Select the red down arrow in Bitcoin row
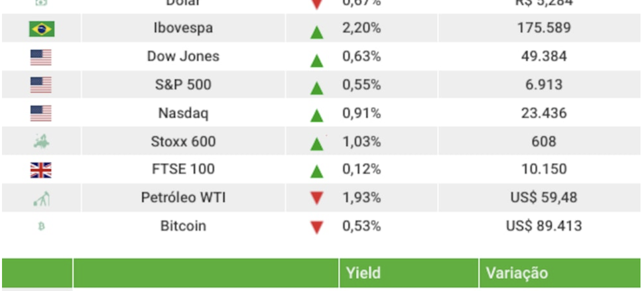The image size is (644, 291). click(x=317, y=227)
